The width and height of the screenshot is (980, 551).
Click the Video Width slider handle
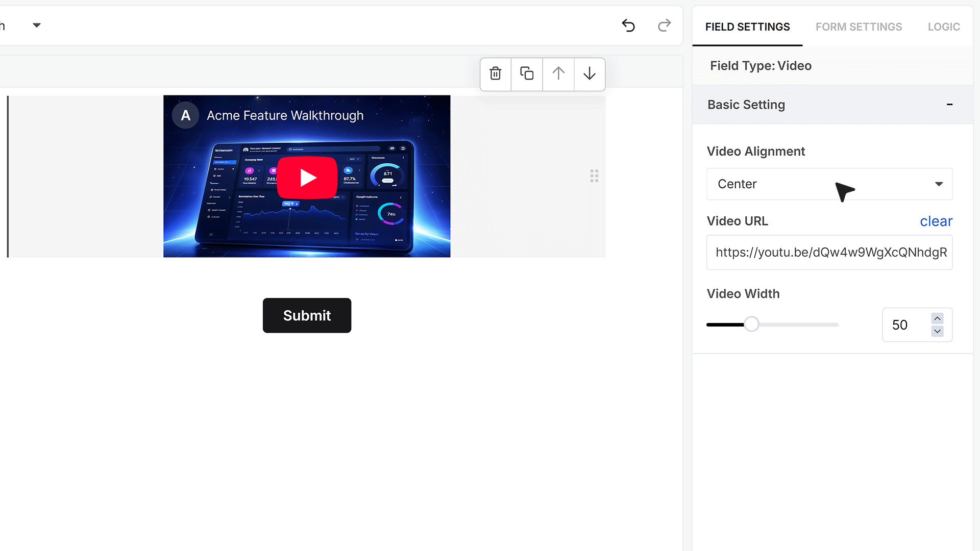pos(751,324)
